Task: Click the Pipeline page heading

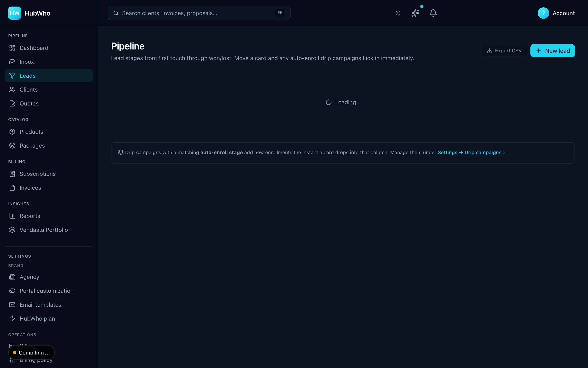Action: click(x=128, y=46)
